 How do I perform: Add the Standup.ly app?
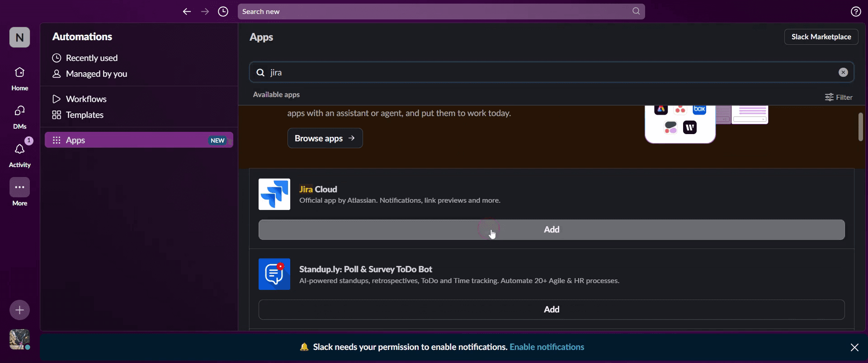tap(552, 310)
